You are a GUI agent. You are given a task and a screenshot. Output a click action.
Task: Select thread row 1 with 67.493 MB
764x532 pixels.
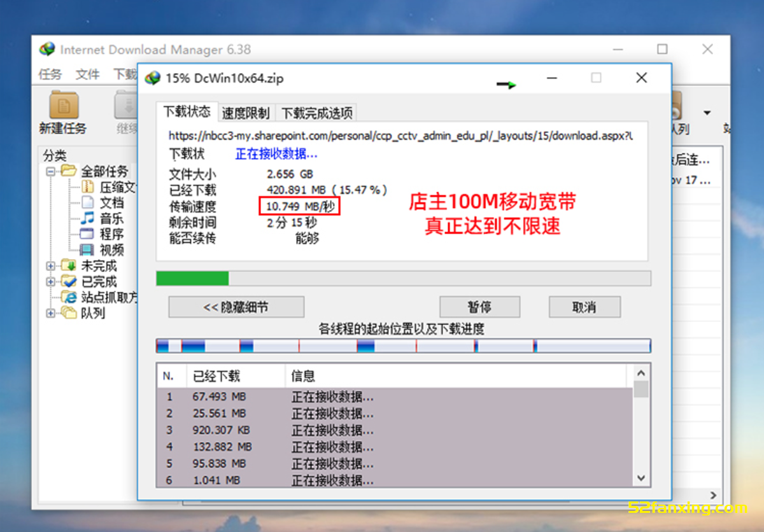395,396
